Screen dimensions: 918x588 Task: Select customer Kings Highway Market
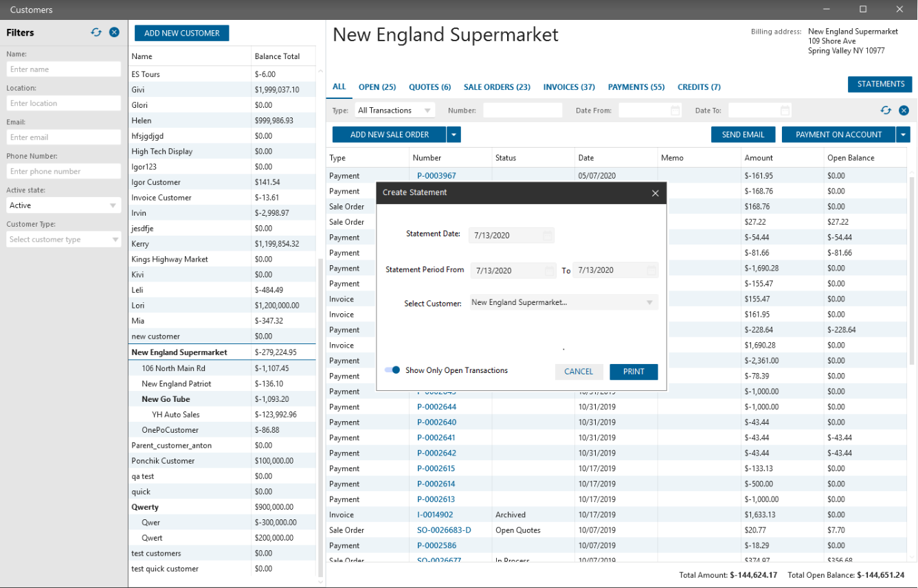(x=222, y=260)
